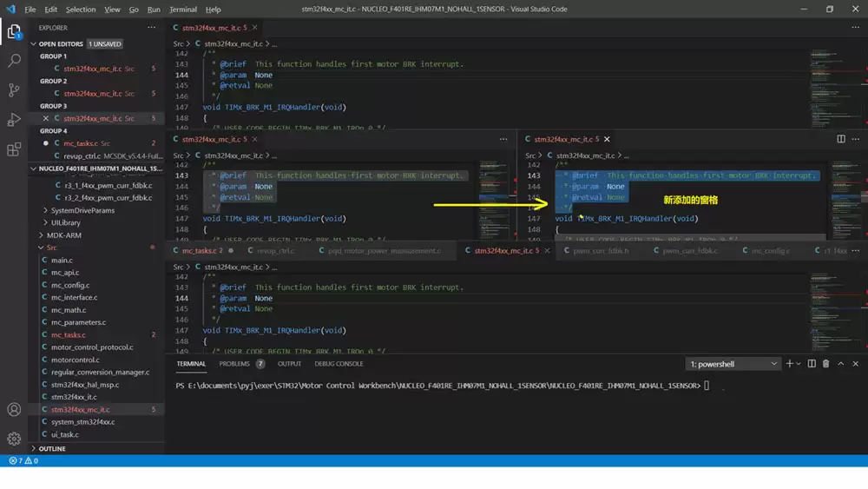Open the Accounts menu icon
Image resolution: width=868 pixels, height=489 pixels.
click(x=14, y=409)
